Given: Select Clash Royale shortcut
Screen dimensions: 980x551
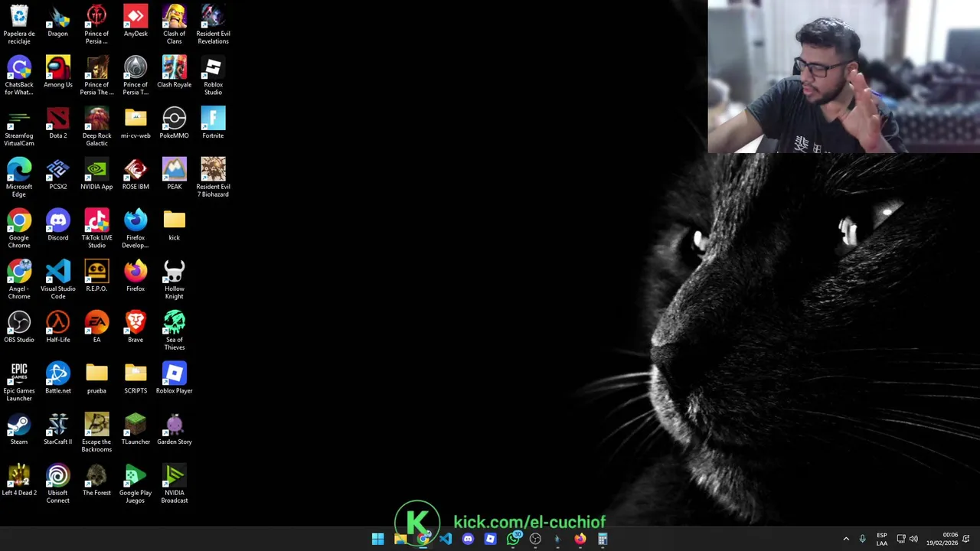Looking at the screenshot, I should pyautogui.click(x=174, y=72).
